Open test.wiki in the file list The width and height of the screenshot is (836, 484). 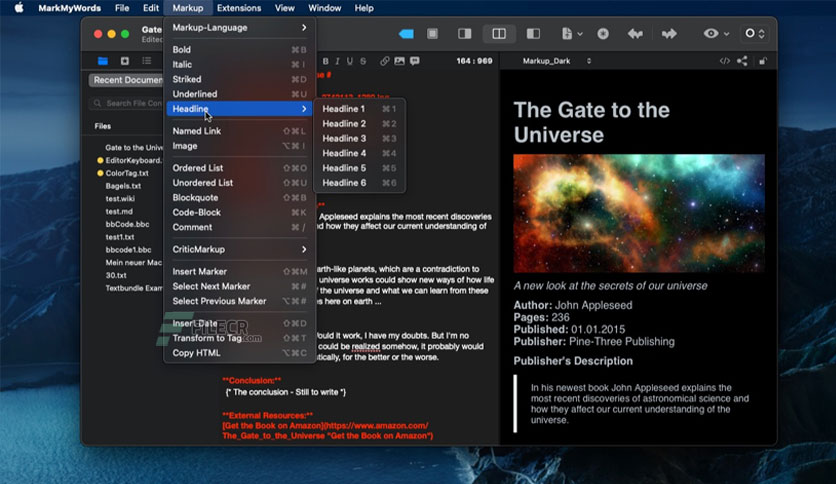pos(120,199)
